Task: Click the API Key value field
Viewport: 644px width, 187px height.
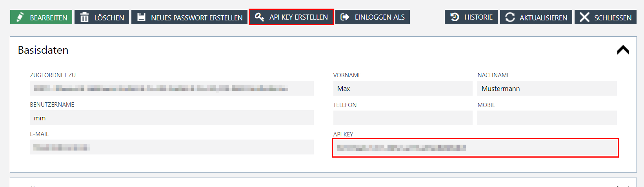Action: (x=475, y=148)
